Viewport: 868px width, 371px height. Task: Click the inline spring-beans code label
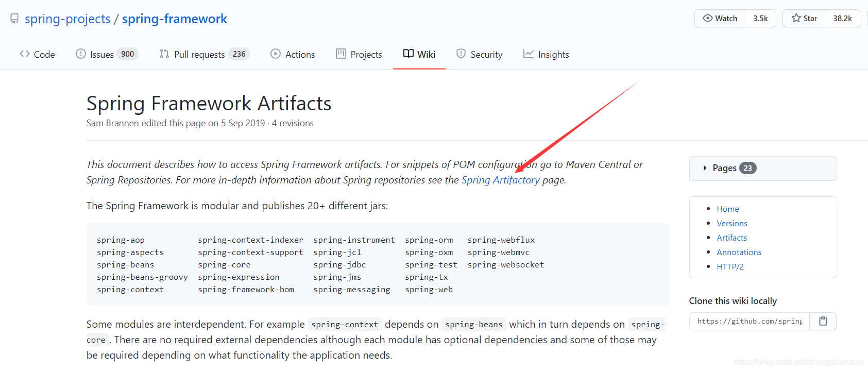coord(474,325)
